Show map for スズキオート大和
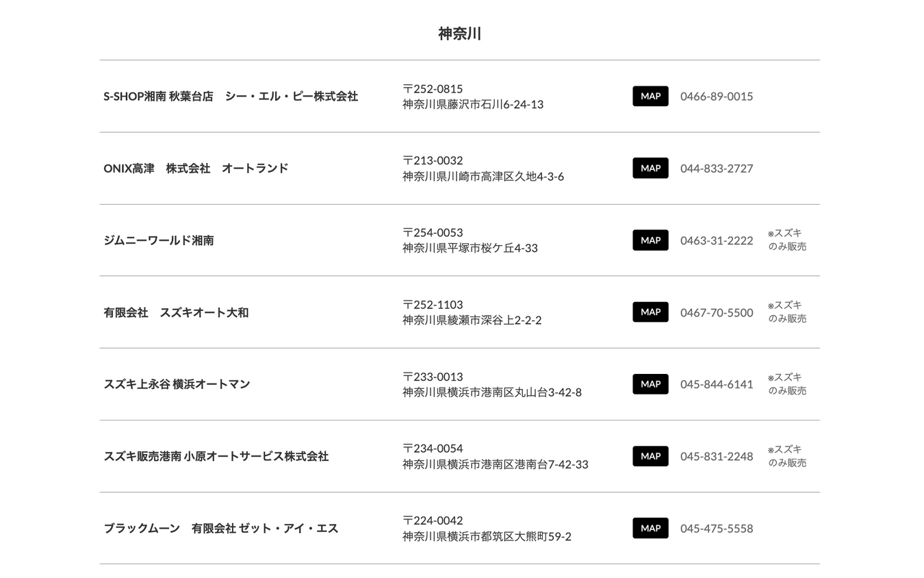924x578 pixels. click(650, 312)
